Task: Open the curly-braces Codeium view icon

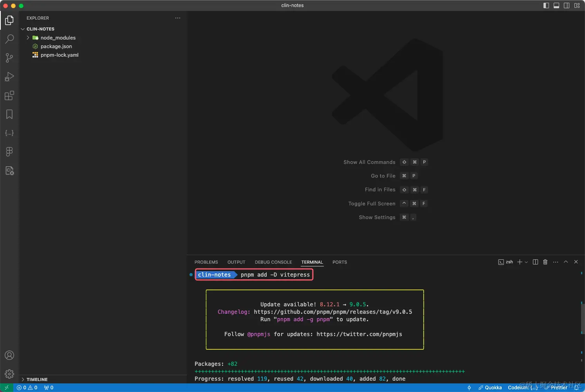Action: 9,133
